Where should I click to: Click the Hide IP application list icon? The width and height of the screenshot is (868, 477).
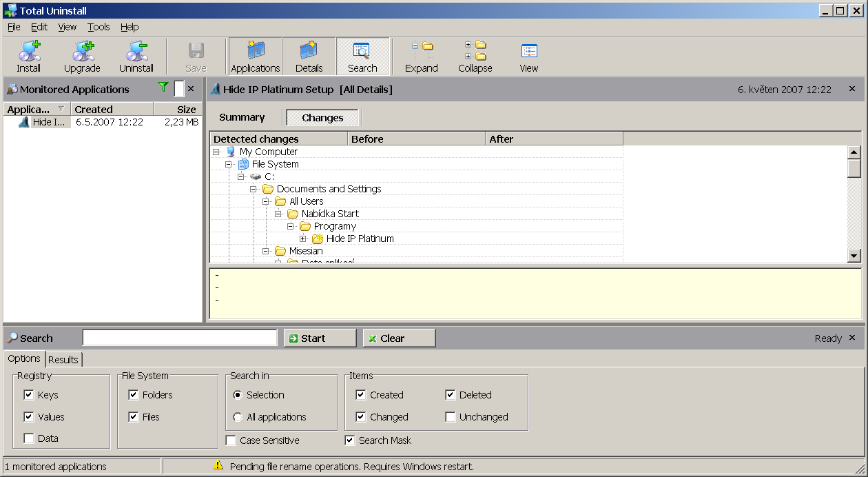coord(24,122)
